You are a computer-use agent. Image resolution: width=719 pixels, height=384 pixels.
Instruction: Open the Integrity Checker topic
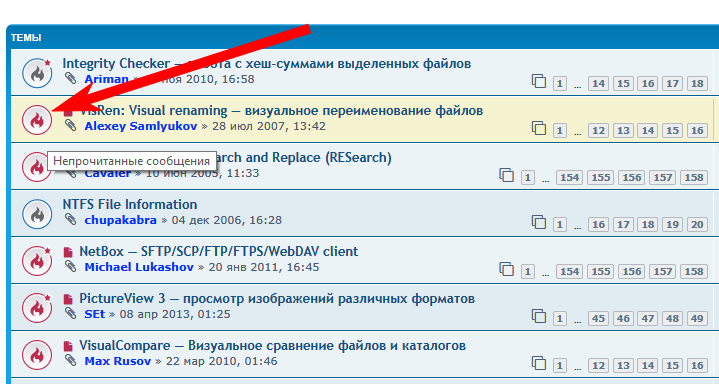coord(266,63)
